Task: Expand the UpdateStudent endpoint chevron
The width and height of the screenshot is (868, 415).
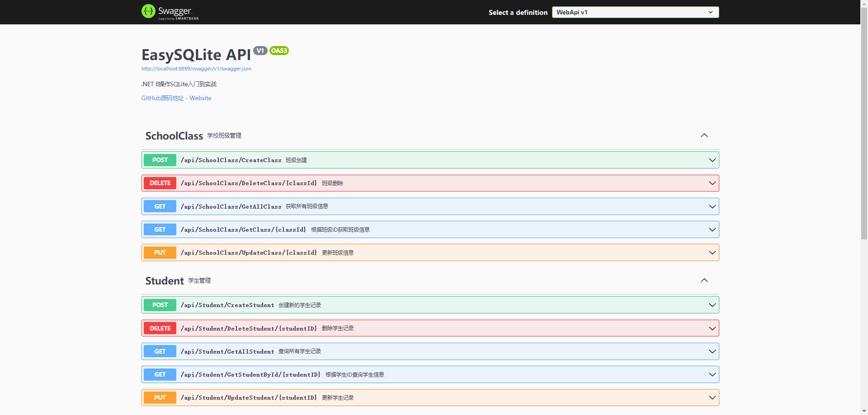Action: click(x=712, y=397)
